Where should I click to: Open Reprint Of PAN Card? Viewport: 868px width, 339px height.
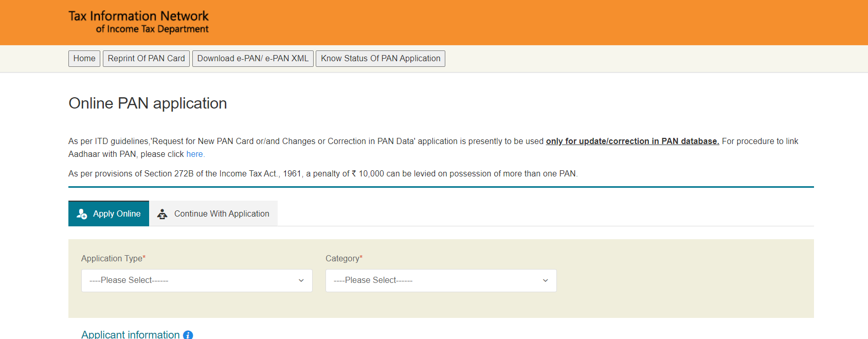(x=146, y=59)
